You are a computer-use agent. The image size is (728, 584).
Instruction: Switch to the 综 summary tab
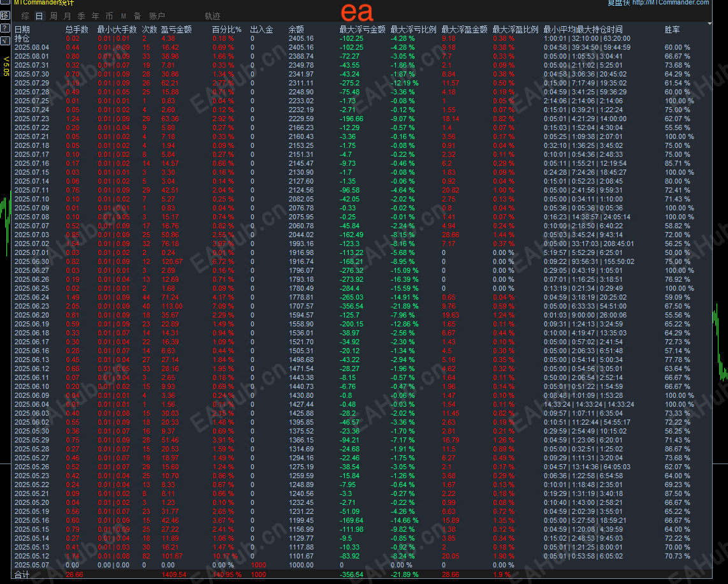[x=25, y=16]
